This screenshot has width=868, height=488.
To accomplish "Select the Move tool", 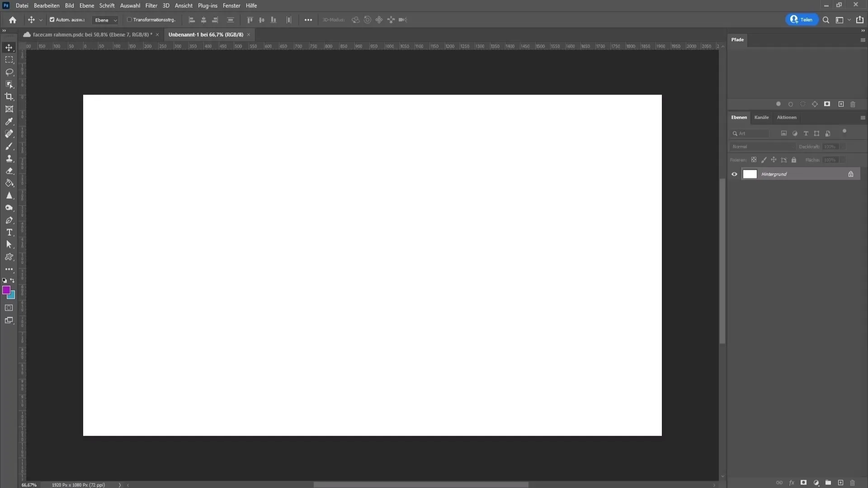I will (9, 47).
